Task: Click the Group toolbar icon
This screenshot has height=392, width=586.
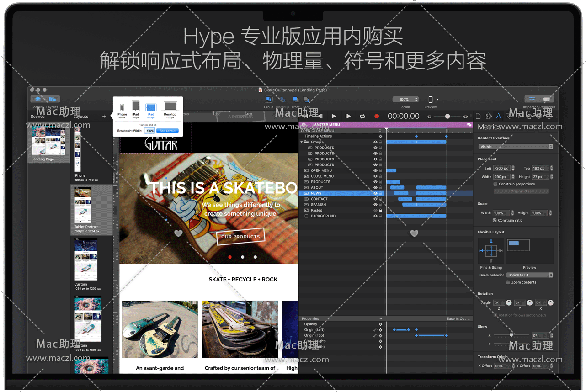Action: [x=268, y=100]
